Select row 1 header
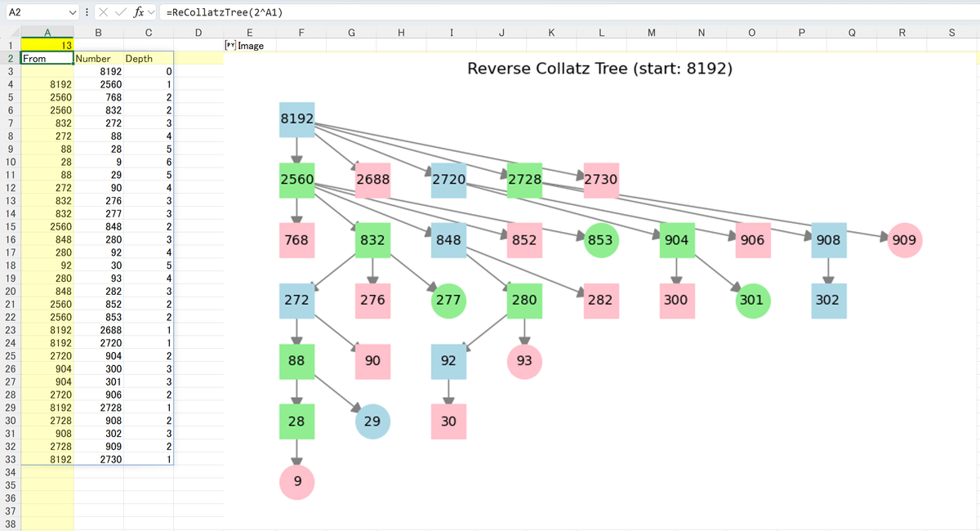 (x=9, y=45)
